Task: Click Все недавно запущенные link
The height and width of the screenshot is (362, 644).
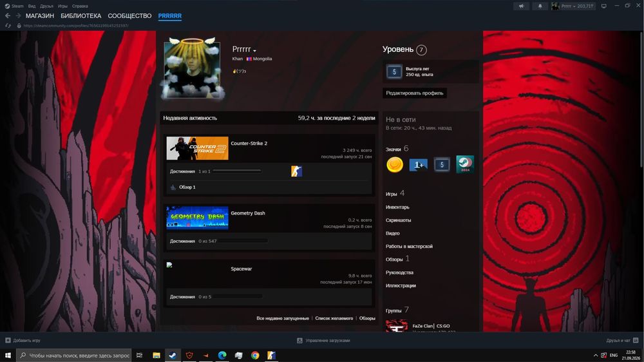Action: click(283, 318)
